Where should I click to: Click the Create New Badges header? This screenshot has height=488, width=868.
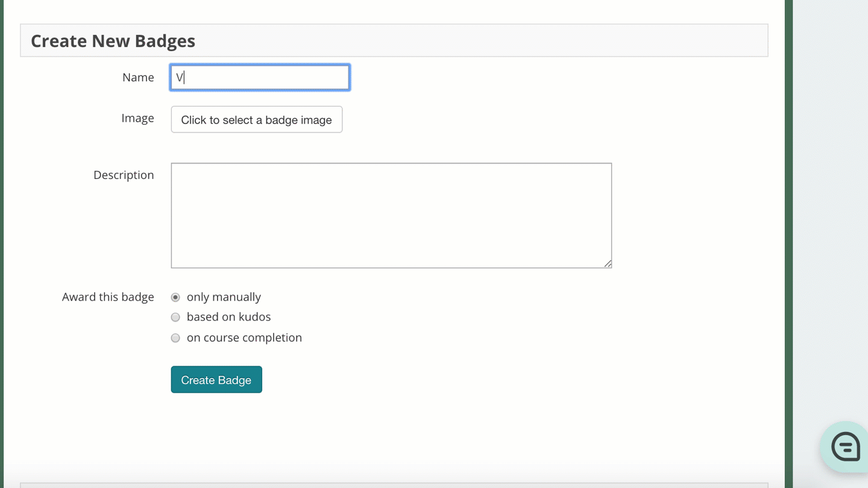click(x=113, y=40)
